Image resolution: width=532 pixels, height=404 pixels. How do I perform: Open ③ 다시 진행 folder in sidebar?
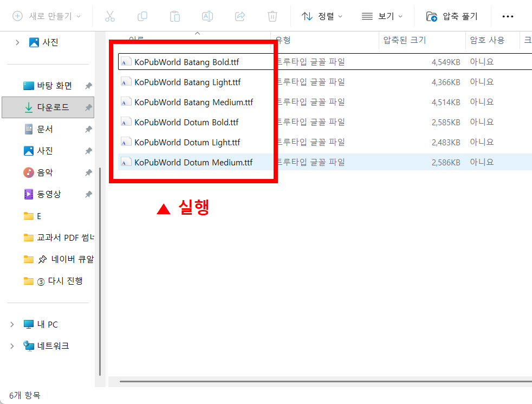click(53, 281)
